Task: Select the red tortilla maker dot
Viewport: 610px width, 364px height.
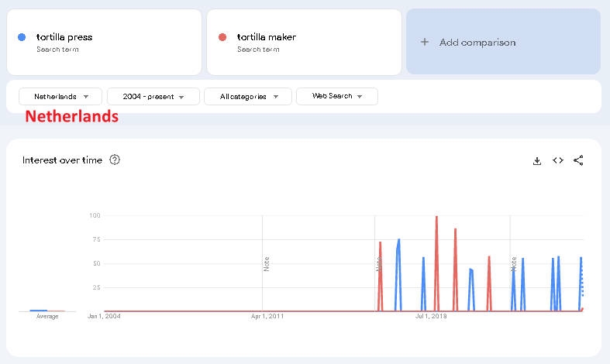Action: [x=222, y=37]
